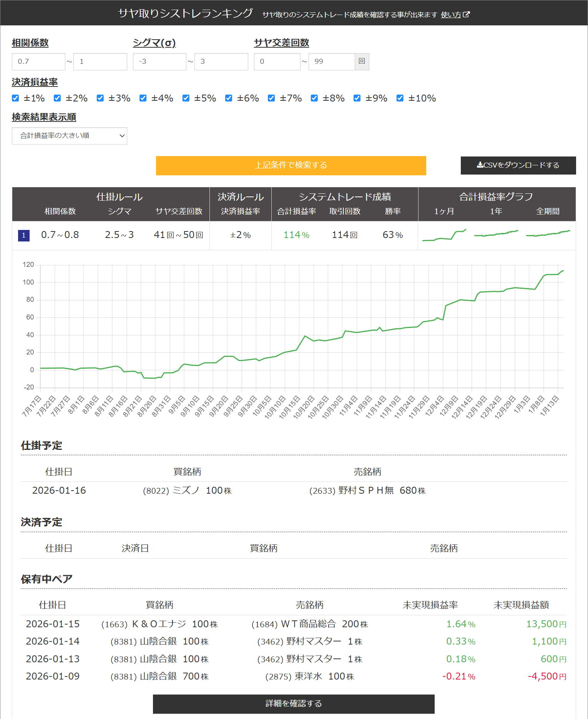
Task: Click the 相関係数 heading link
Action: [x=30, y=43]
